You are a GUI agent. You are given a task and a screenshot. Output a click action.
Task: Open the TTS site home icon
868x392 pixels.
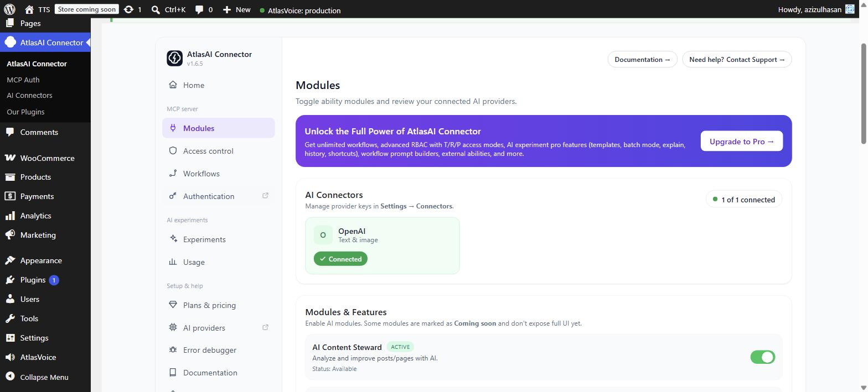pyautogui.click(x=29, y=9)
